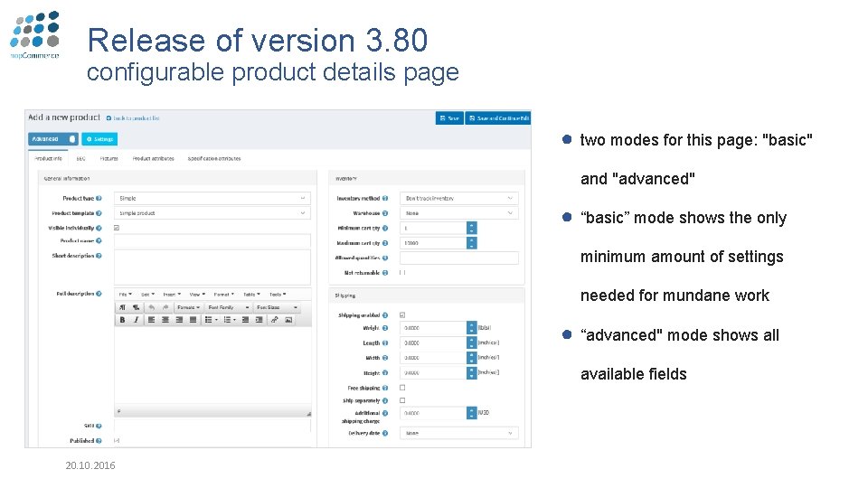Toggle the Advanced mode switch
Viewport: 868px width, 488px height.
pyautogui.click(x=53, y=139)
